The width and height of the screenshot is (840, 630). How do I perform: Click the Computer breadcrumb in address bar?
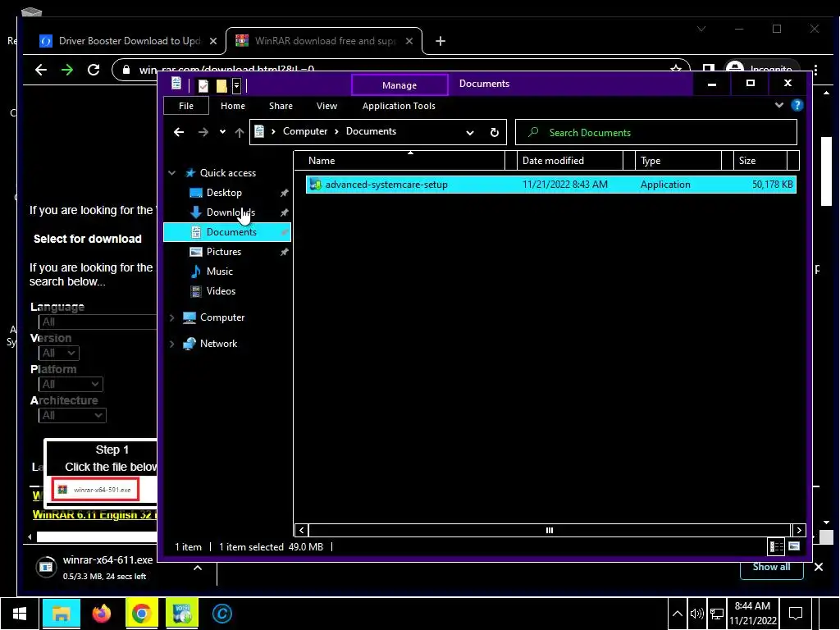point(305,131)
